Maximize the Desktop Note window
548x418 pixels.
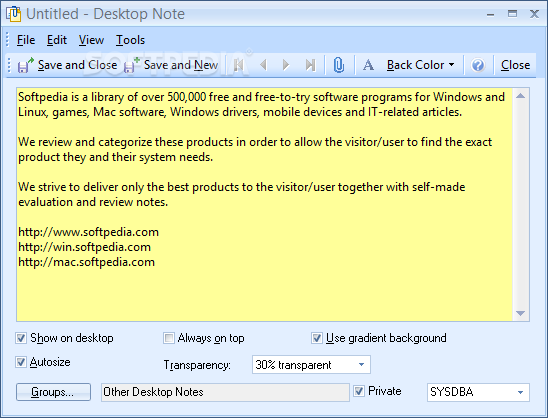click(512, 14)
